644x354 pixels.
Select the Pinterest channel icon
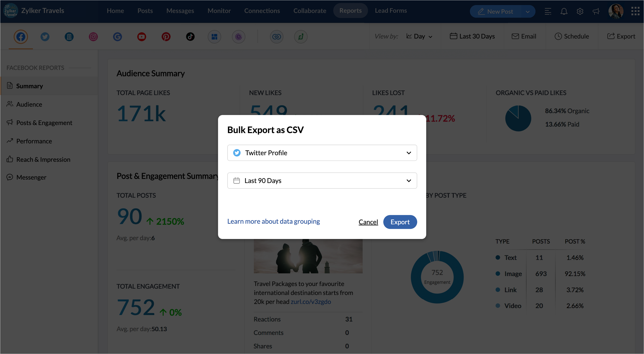point(166,37)
